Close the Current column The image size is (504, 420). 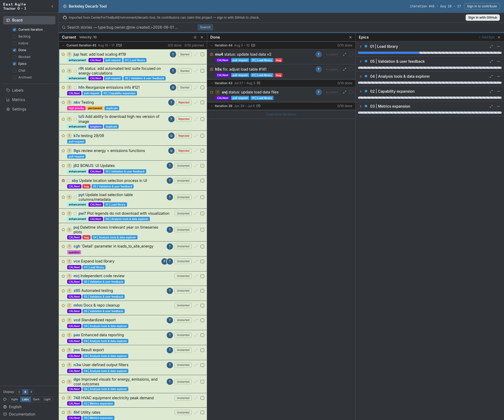coord(202,37)
